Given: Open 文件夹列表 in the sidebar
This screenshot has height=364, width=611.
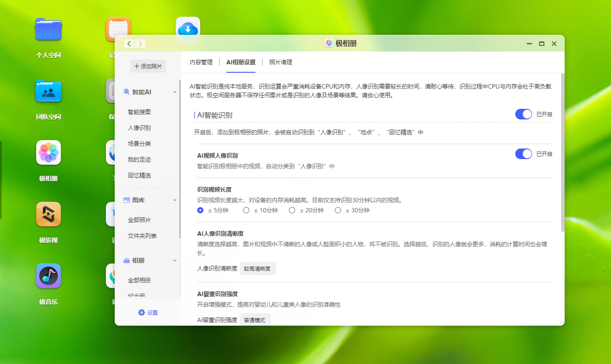Looking at the screenshot, I should pyautogui.click(x=142, y=236).
